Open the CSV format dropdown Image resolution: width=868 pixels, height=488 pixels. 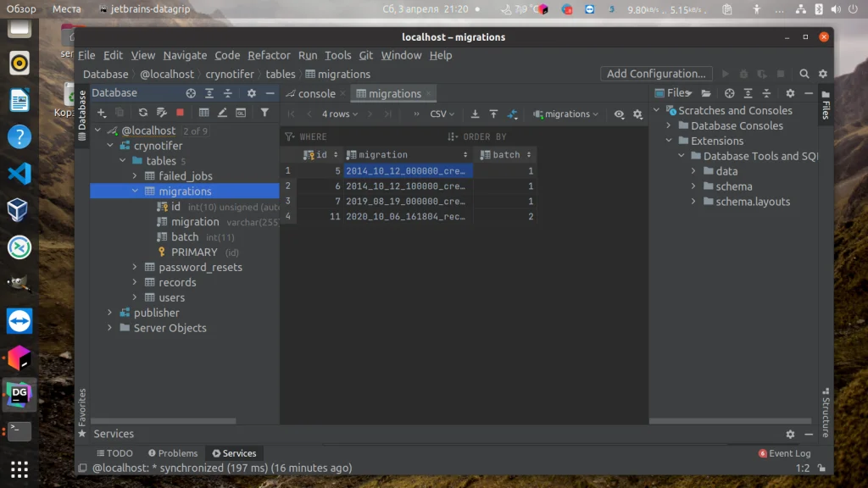(x=439, y=113)
